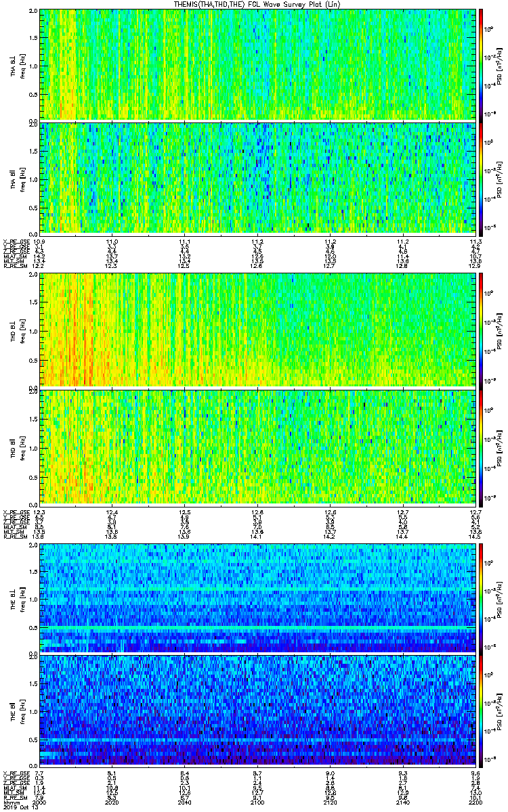
Task: Click the X_RE_GSE row label under THD
Action: tap(16, 511)
